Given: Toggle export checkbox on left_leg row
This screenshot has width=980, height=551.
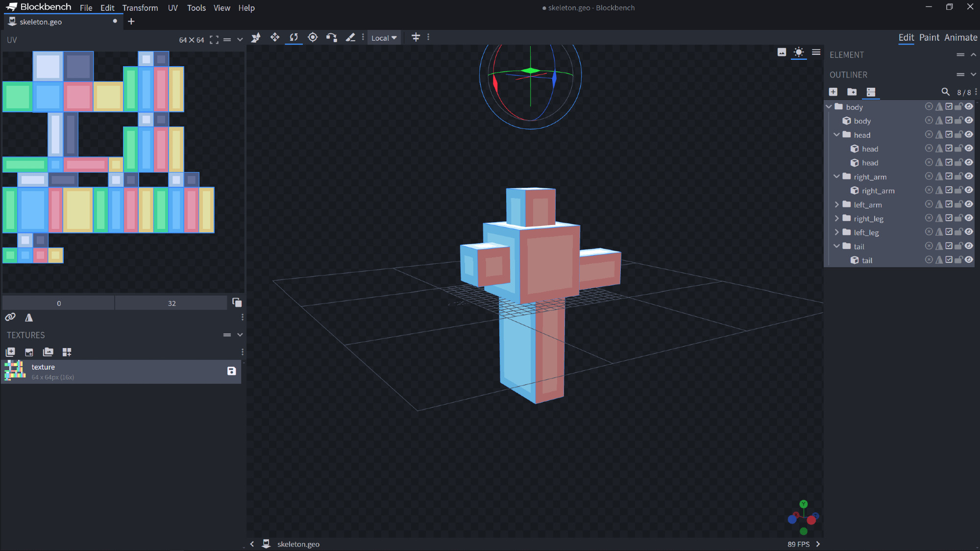Looking at the screenshot, I should pos(949,232).
